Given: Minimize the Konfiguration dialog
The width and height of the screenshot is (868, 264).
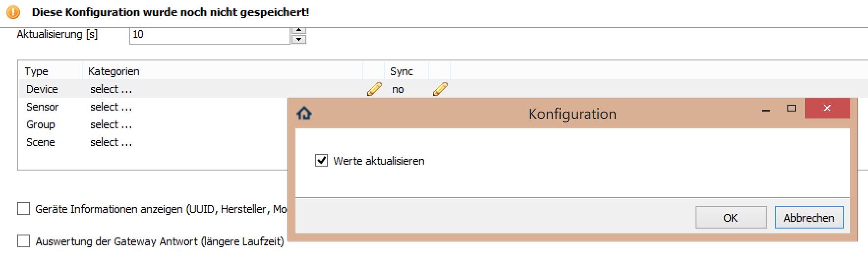Looking at the screenshot, I should tap(765, 109).
